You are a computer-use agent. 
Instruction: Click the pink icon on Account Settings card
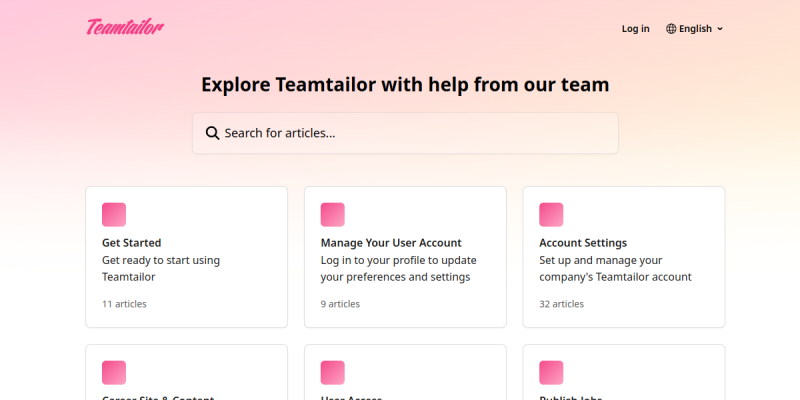pyautogui.click(x=551, y=215)
